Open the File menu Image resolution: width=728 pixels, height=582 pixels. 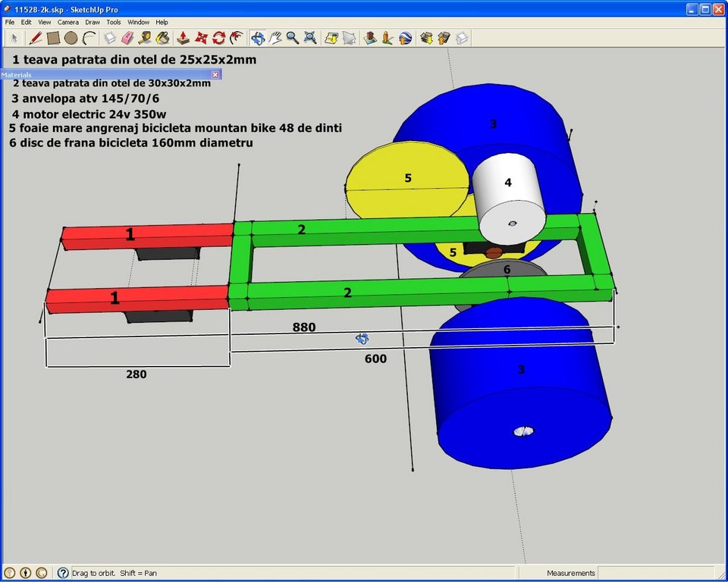[10, 22]
